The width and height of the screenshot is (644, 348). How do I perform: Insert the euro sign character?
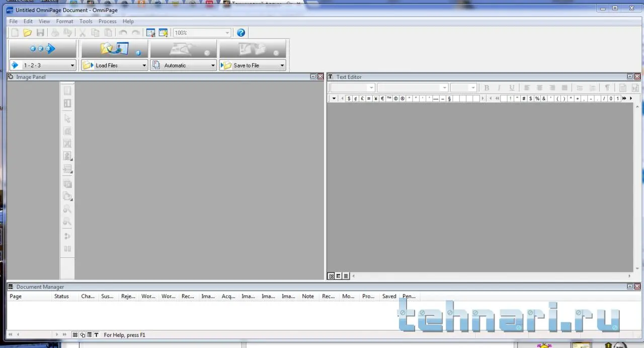(382, 99)
